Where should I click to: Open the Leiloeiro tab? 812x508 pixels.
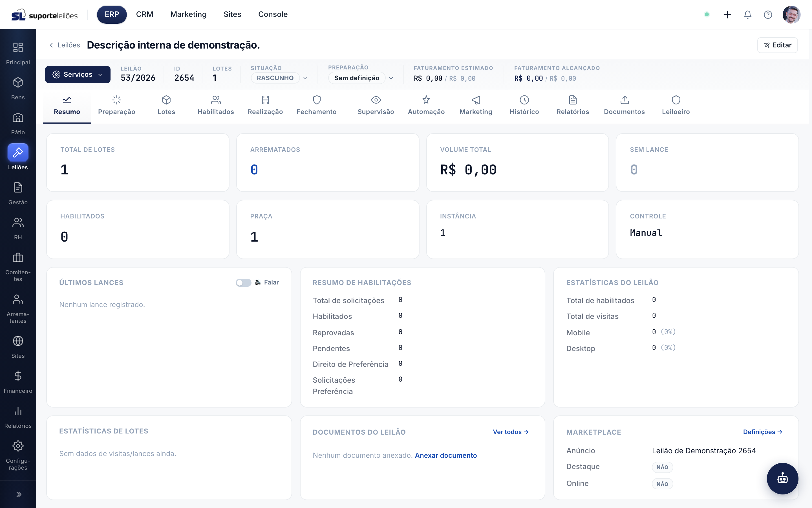[x=676, y=106]
